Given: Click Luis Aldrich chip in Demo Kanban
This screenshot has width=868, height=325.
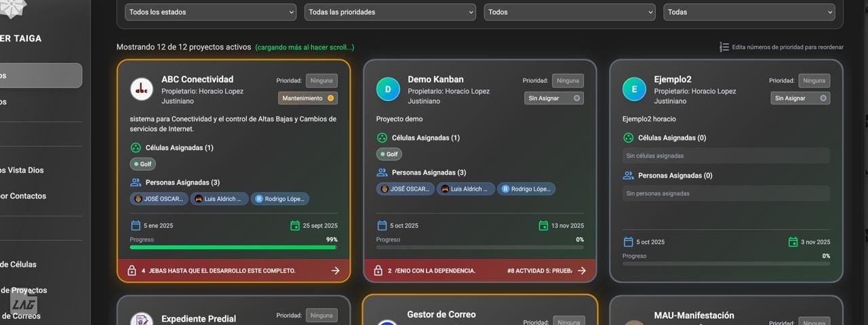Looking at the screenshot, I should coord(465,189).
